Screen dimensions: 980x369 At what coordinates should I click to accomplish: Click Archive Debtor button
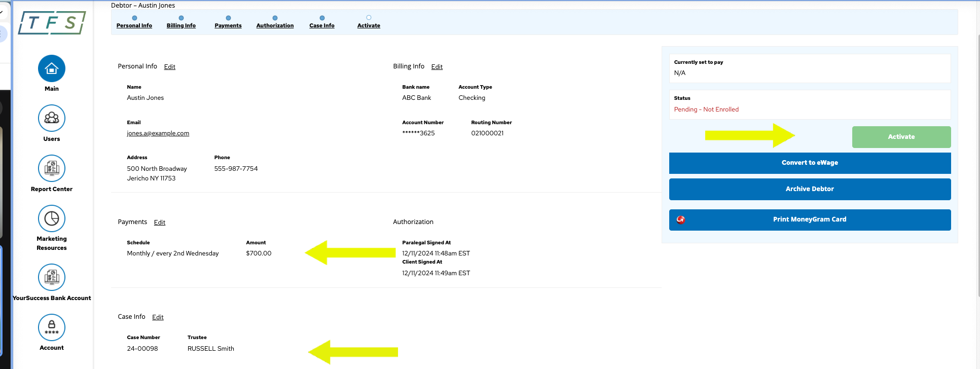click(809, 189)
